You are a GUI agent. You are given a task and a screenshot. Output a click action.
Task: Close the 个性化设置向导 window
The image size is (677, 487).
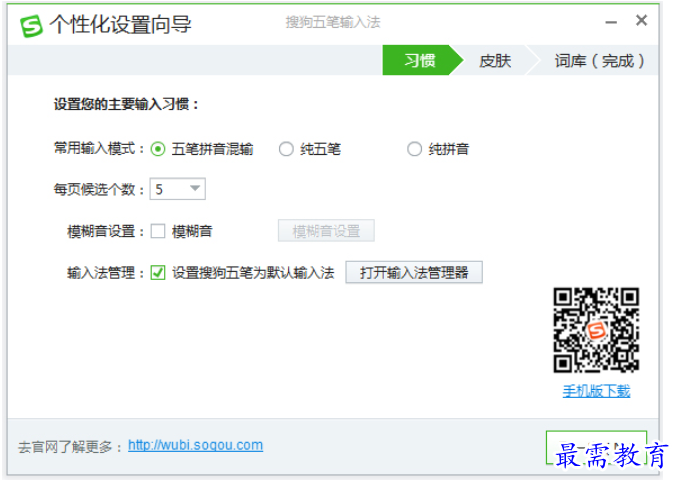pos(641,20)
